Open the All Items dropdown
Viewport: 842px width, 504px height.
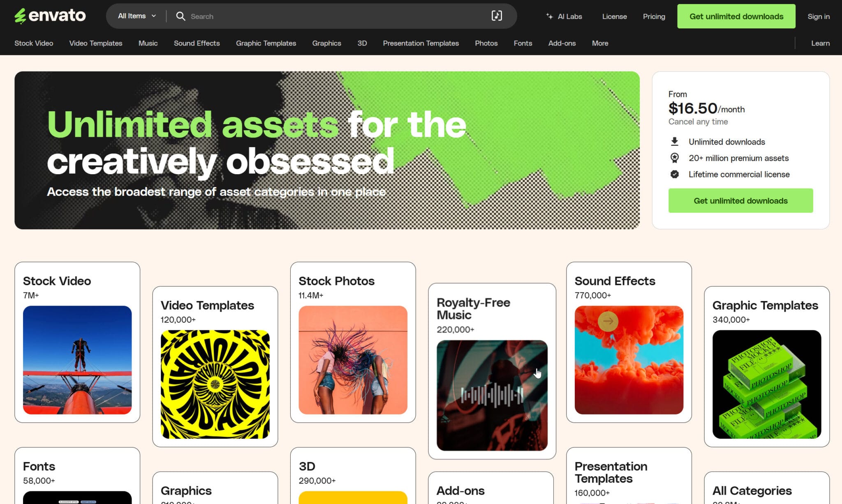[x=136, y=16]
